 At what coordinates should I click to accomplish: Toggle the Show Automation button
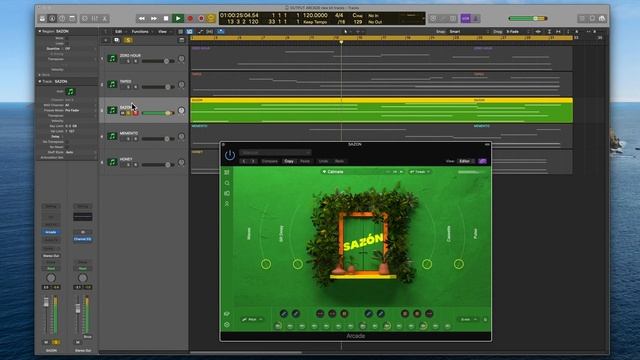pyautogui.click(x=200, y=31)
